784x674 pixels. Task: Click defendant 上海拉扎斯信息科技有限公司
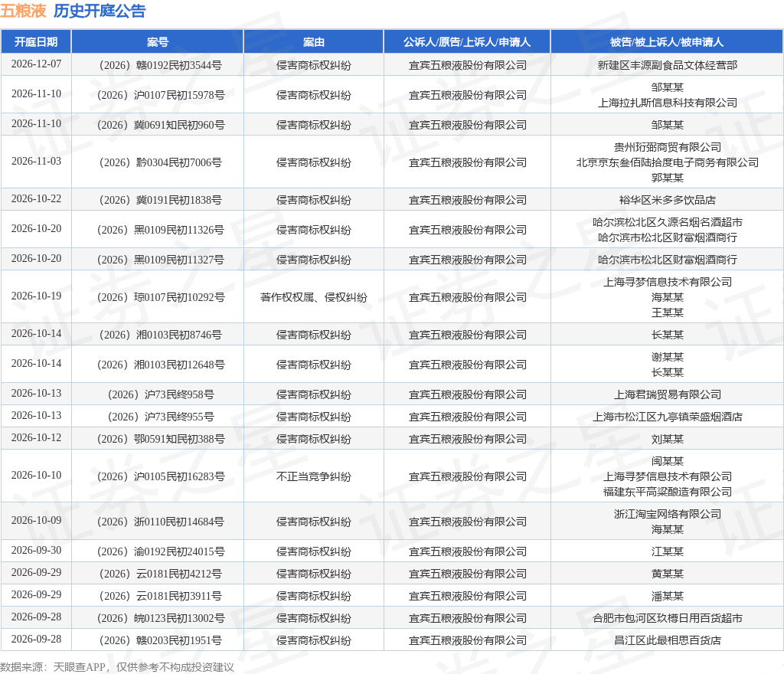tap(668, 103)
